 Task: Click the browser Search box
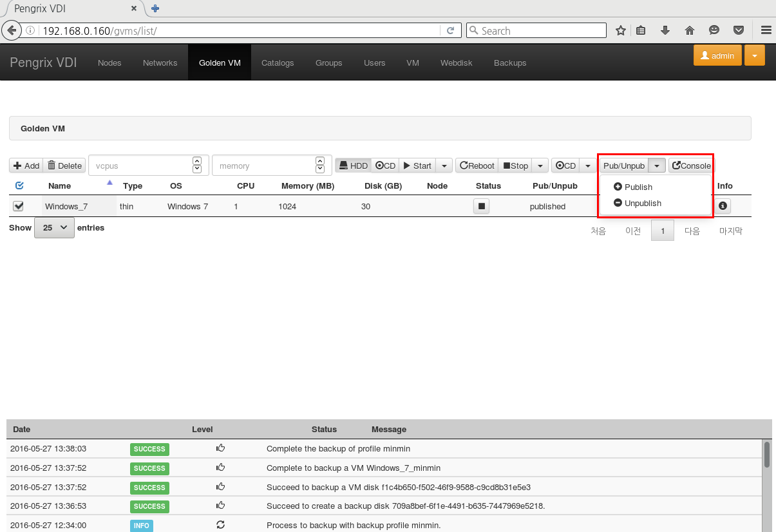(536, 30)
